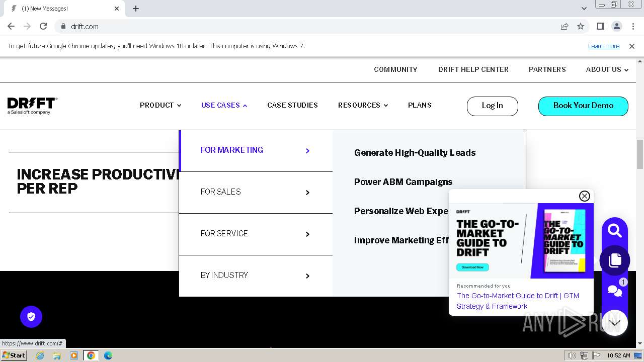Click the page vertical scrollbar thumb

640,154
